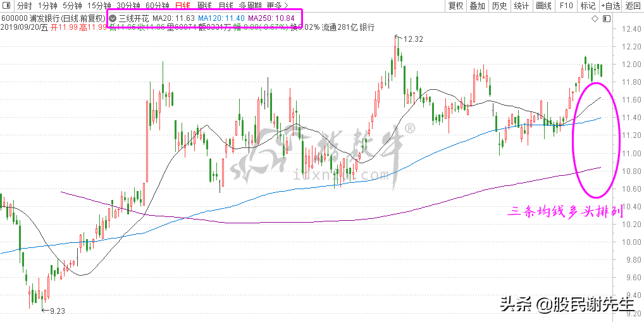Open F10 company info
This screenshot has height=322, width=644.
[x=566, y=6]
